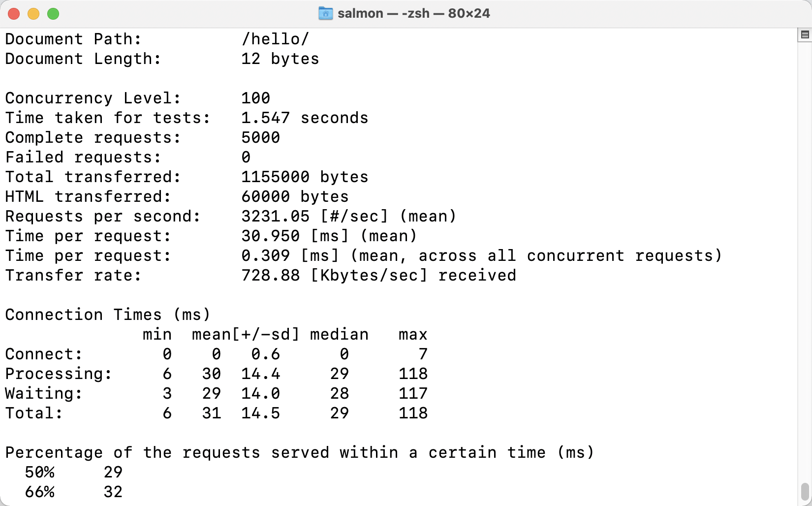This screenshot has width=812, height=506.
Task: Zoom the window using the green button
Action: tap(53, 14)
